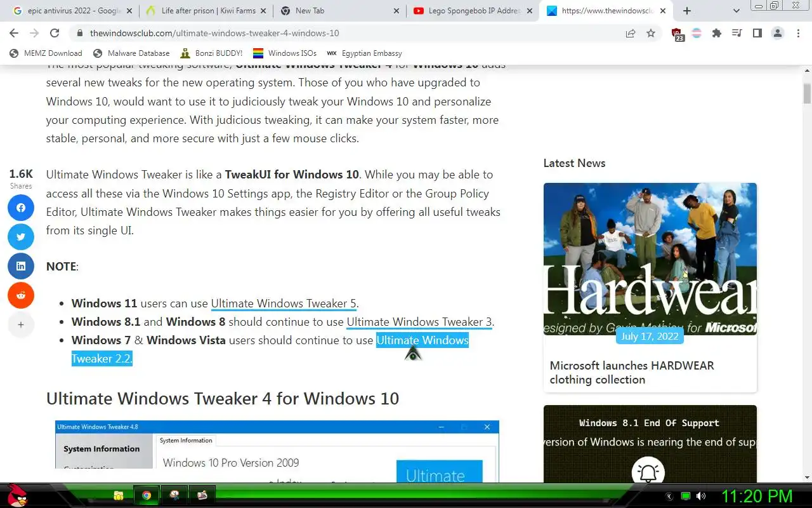Share the article on Facebook
812x508 pixels.
pos(21,208)
